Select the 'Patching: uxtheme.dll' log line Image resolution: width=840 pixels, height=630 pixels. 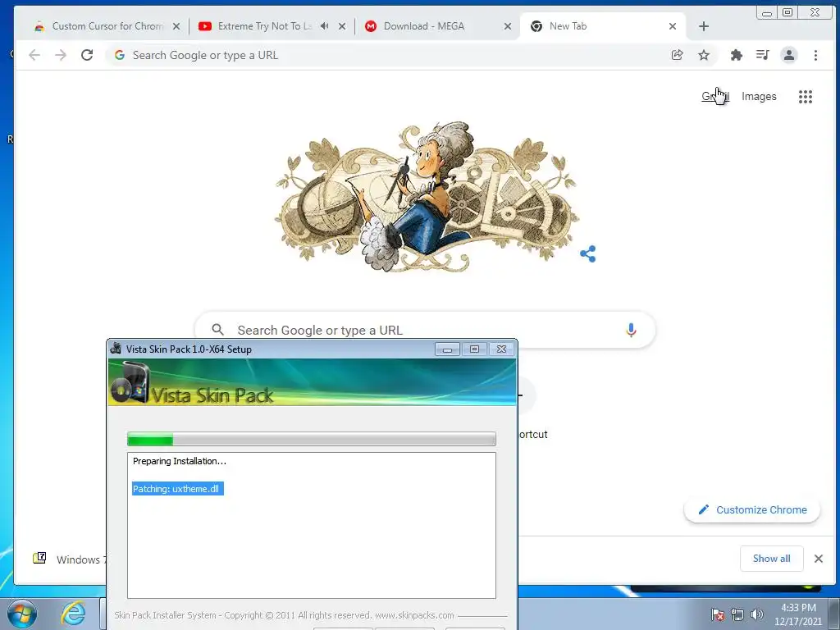point(177,489)
